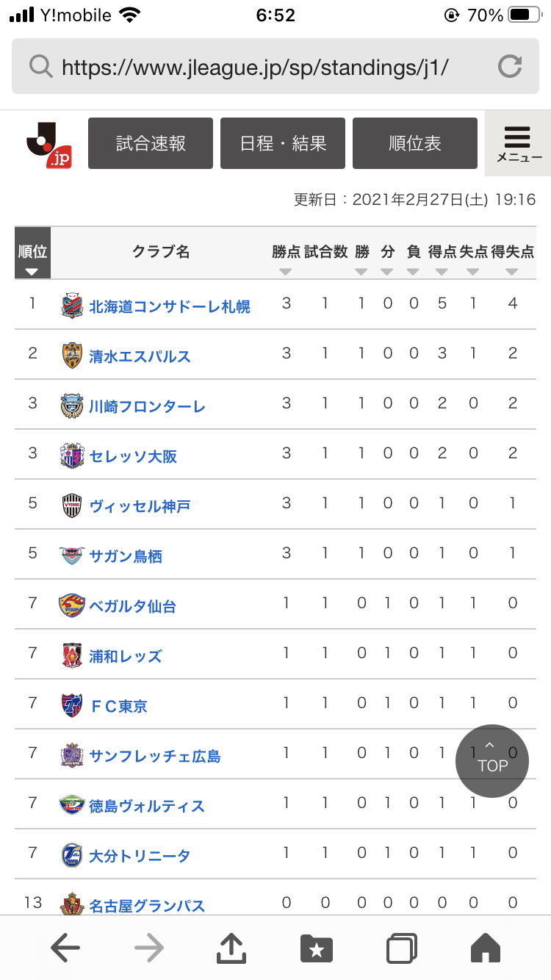The height and width of the screenshot is (980, 551).
Task: Sort table by 勝点 column arrow
Action: point(286,272)
